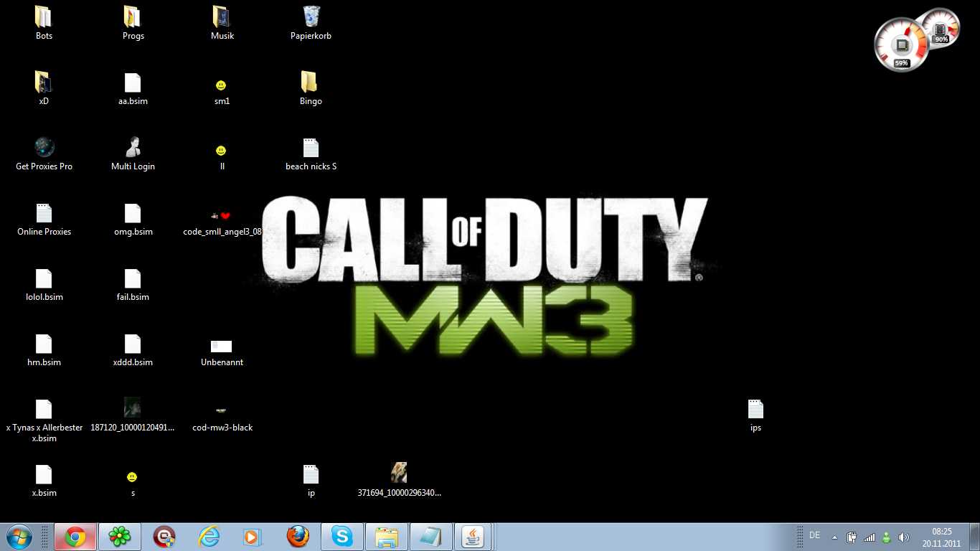Switch to Skype in the taskbar
Image resolution: width=980 pixels, height=551 pixels.
(342, 537)
